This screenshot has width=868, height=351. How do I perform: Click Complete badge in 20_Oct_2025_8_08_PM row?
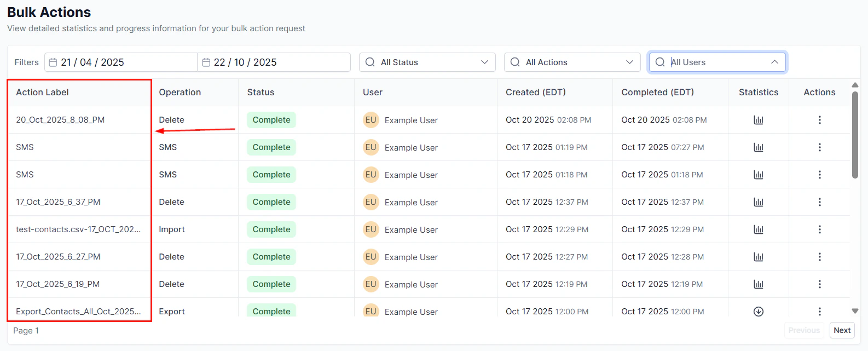tap(271, 120)
